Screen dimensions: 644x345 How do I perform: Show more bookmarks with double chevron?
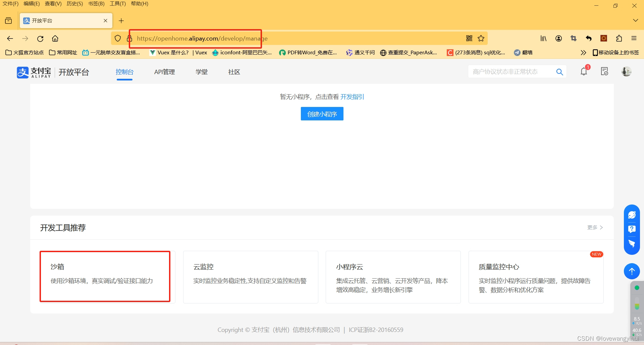point(583,53)
